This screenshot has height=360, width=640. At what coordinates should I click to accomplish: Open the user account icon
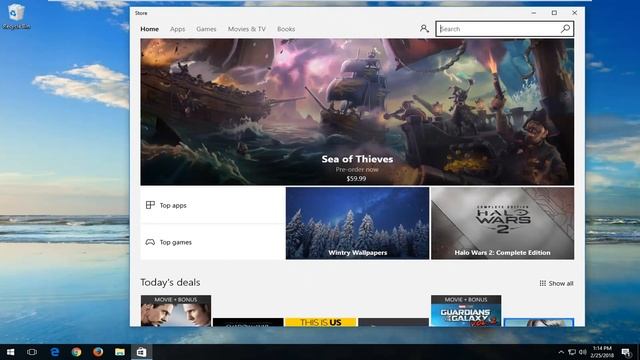click(x=424, y=29)
